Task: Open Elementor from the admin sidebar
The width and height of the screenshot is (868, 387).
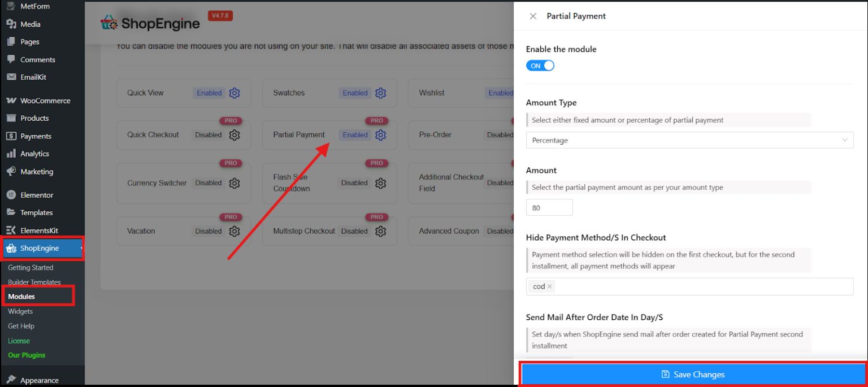Action: pyautogui.click(x=37, y=195)
